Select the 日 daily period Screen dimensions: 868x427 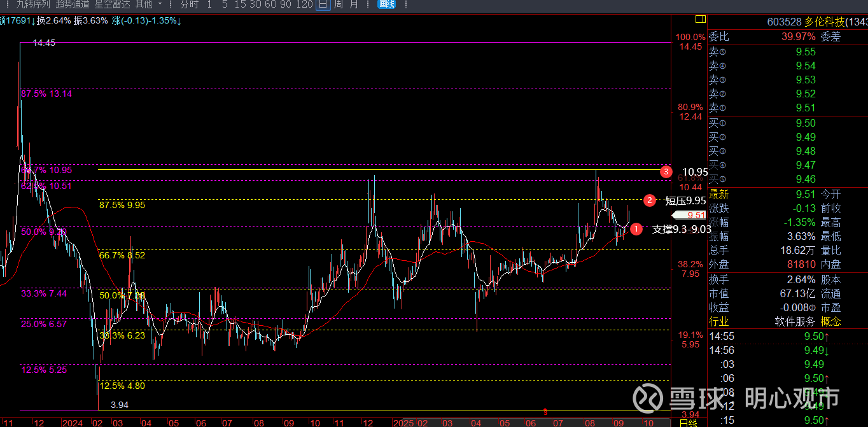pos(323,4)
